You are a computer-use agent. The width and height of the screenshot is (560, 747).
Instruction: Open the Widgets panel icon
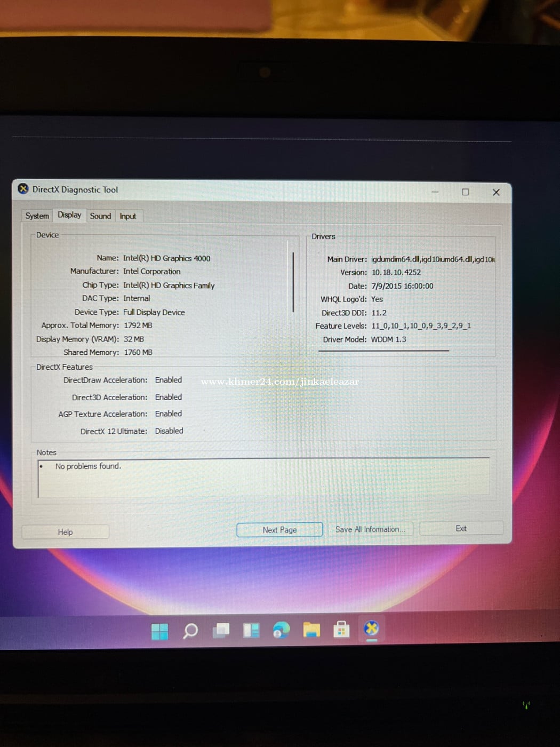[x=251, y=631]
